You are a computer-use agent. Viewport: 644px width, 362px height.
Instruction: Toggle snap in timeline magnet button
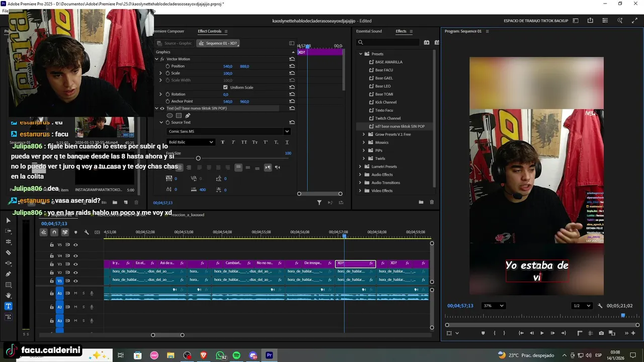click(54, 232)
